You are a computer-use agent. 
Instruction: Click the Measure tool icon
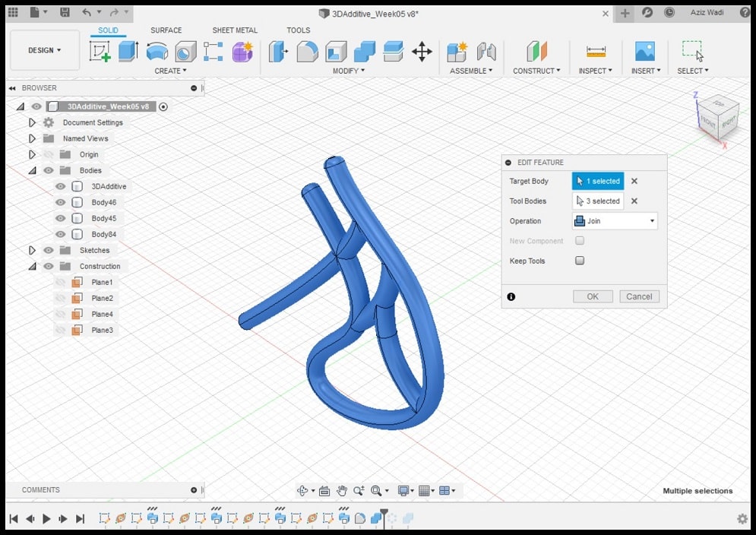click(596, 51)
